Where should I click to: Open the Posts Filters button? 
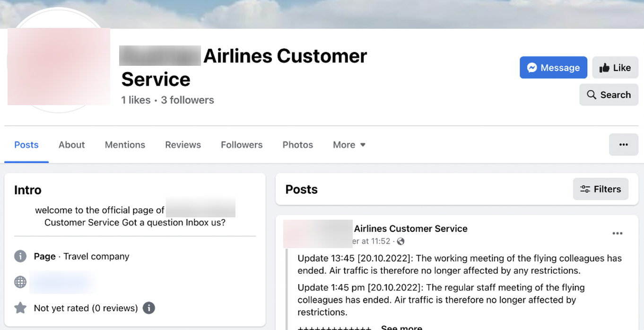tap(600, 189)
